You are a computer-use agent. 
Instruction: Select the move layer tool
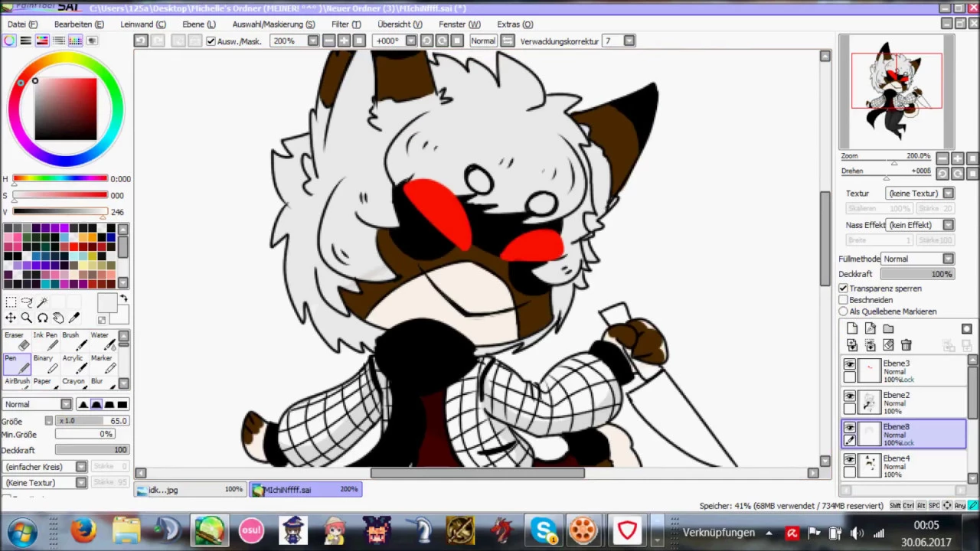(11, 318)
